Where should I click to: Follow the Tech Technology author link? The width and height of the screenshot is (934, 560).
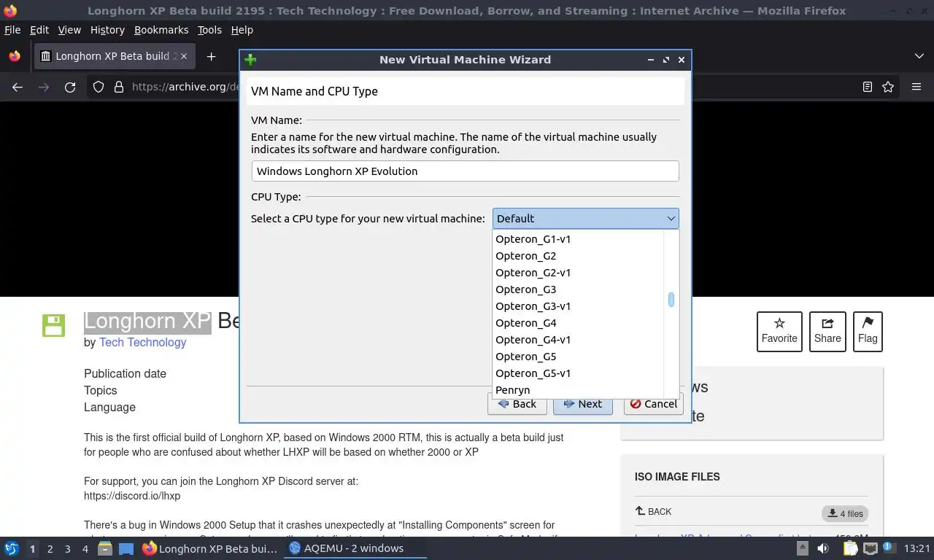point(143,342)
